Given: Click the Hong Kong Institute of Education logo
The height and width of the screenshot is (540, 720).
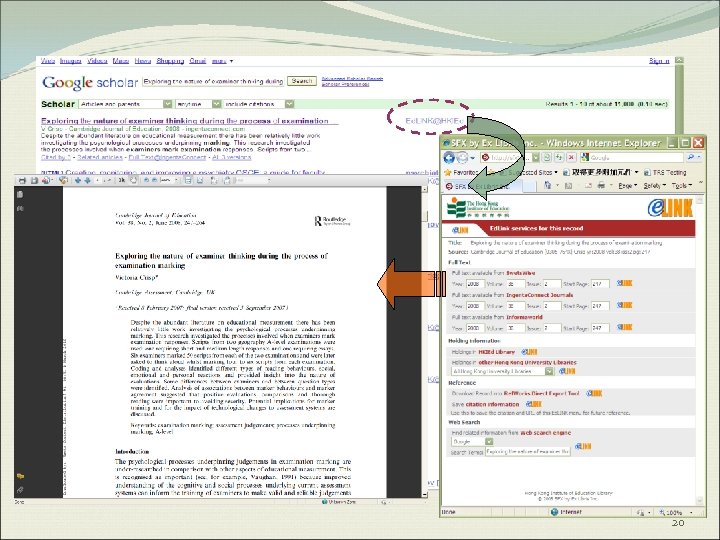Looking at the screenshot, I should tap(478, 208).
